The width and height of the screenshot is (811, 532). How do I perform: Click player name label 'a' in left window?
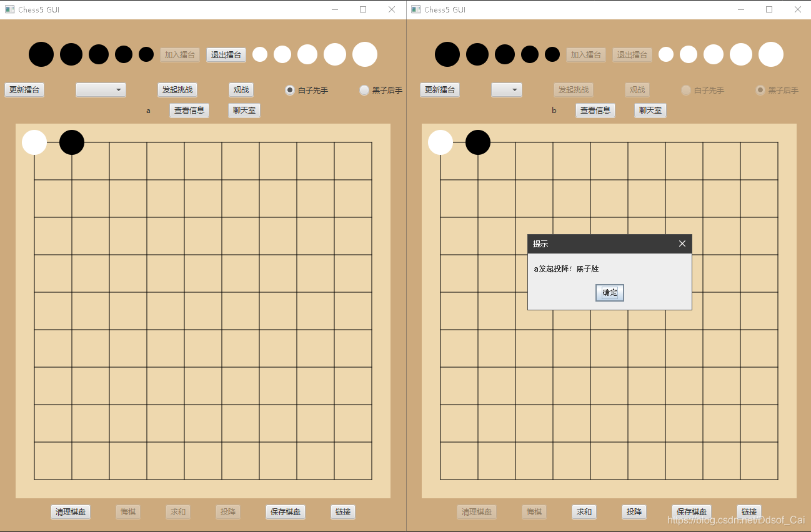[148, 111]
